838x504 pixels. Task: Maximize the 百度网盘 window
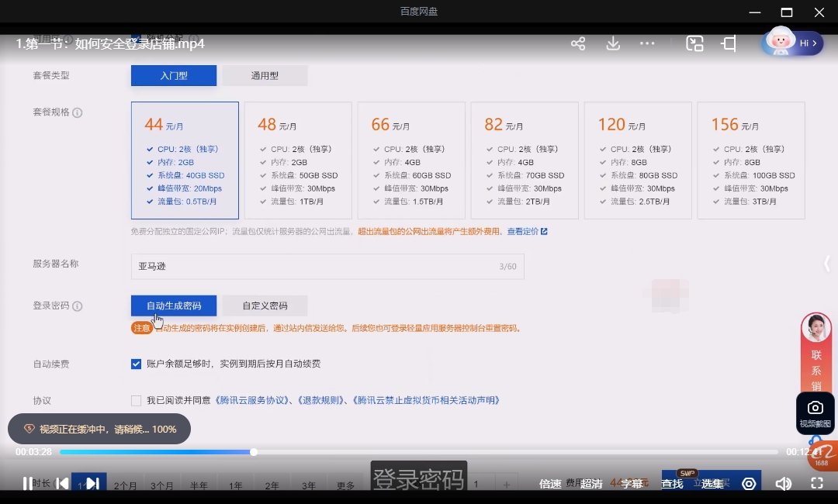(787, 12)
